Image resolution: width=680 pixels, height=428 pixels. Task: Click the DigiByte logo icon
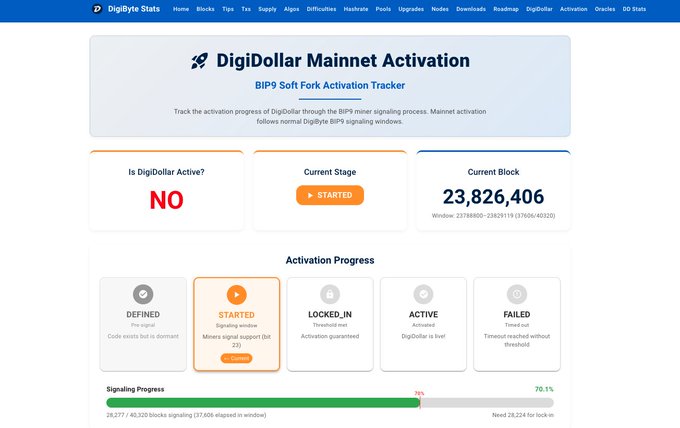tap(97, 9)
